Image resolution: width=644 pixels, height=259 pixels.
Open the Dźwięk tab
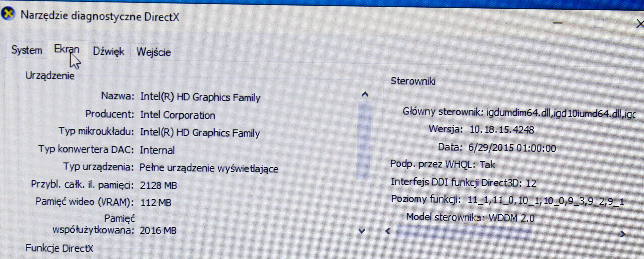(109, 52)
